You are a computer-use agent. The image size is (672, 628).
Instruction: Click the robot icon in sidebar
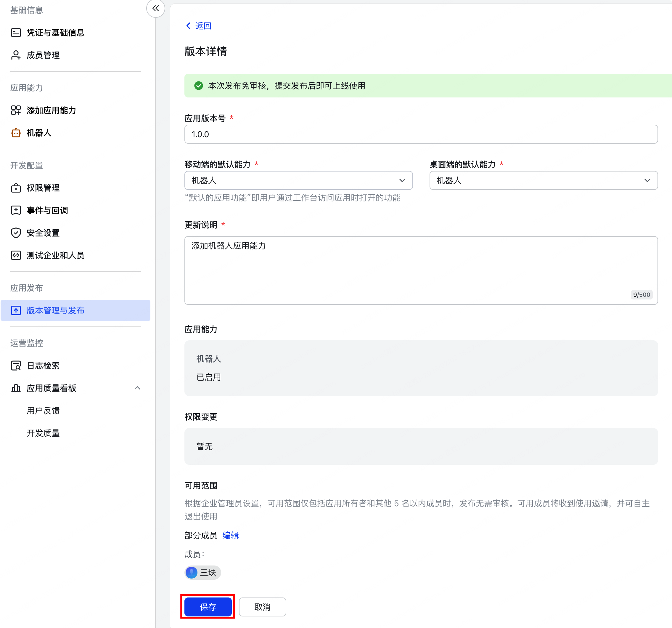[16, 133]
